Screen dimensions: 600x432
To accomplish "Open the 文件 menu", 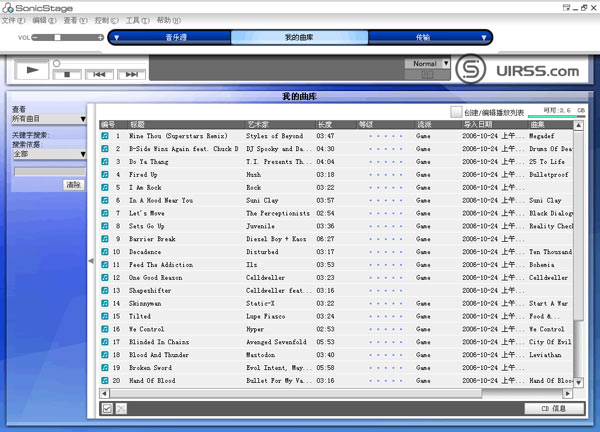I will click(13, 20).
